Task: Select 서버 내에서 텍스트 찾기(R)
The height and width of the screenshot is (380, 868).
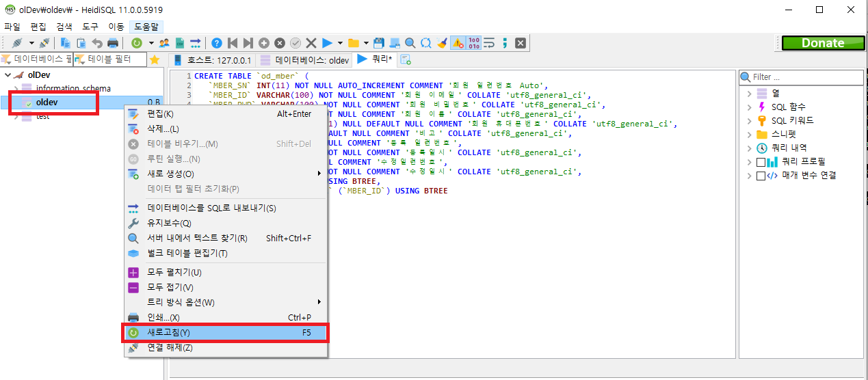Action: 226,238
